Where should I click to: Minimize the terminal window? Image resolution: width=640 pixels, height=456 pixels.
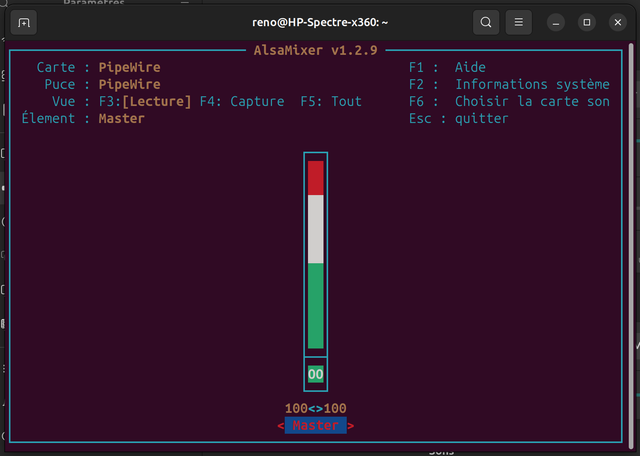click(556, 22)
